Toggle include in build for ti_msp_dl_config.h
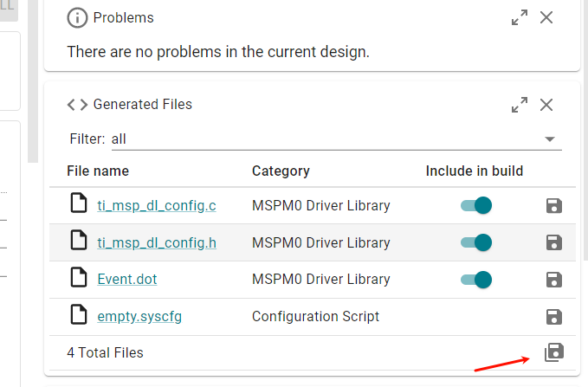The width and height of the screenshot is (588, 387). [x=476, y=242]
